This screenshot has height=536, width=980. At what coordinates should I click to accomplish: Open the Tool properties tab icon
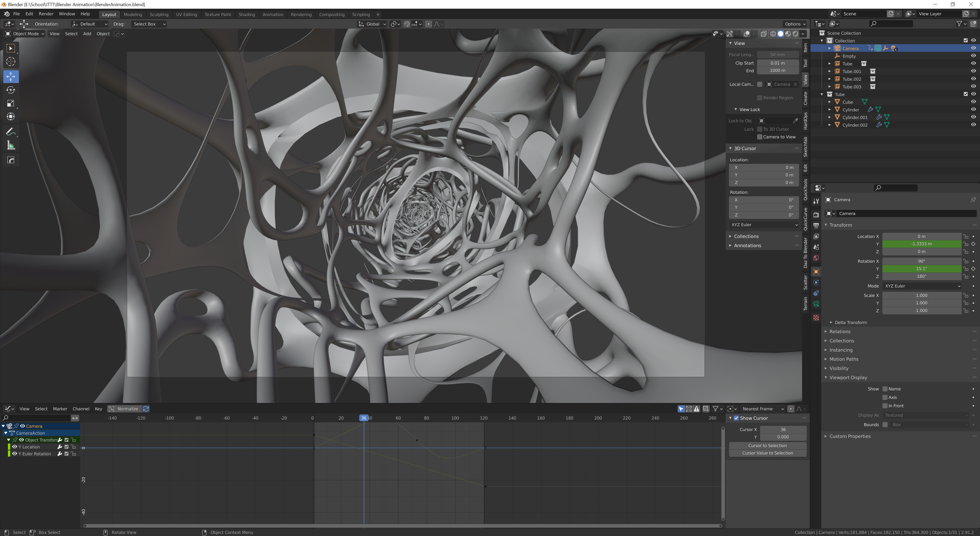pos(816,201)
